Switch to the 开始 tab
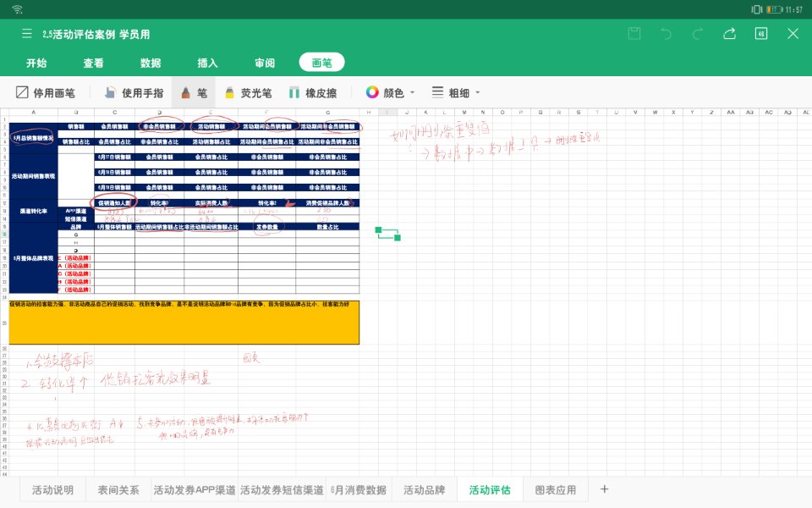 36,63
